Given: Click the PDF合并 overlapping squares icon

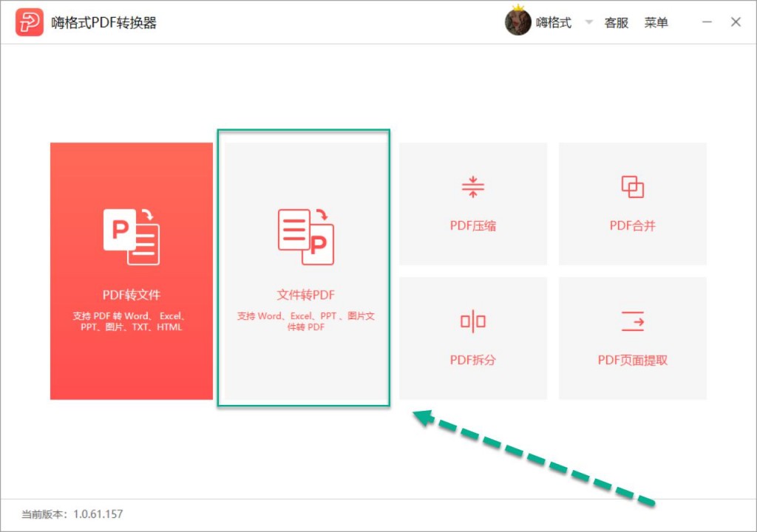Looking at the screenshot, I should click(x=633, y=187).
